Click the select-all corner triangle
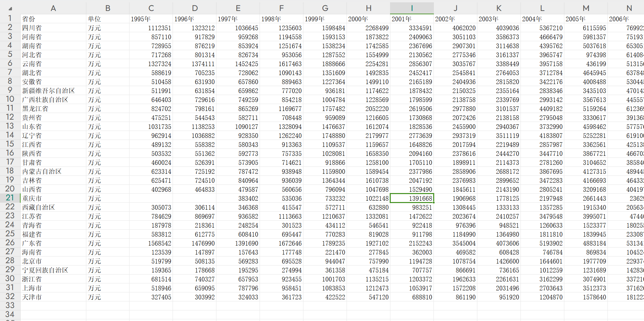 10,9
